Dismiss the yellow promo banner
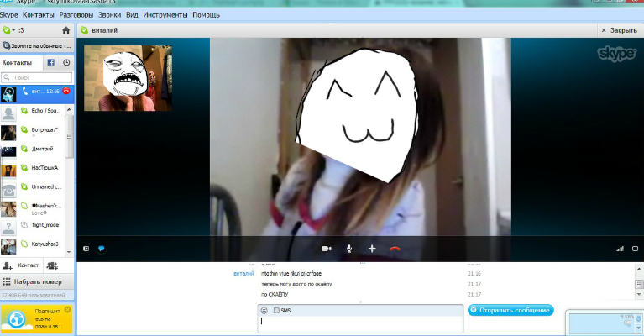Viewport: 644px width, 336px height. click(68, 309)
